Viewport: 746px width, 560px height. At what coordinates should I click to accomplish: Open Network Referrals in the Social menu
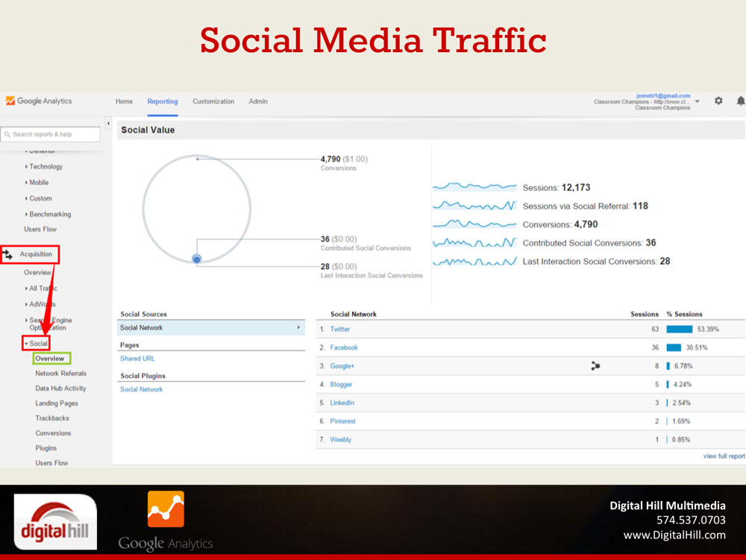point(61,374)
